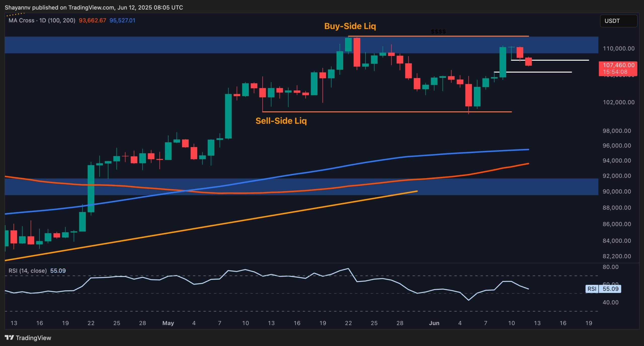Click the orange MA value 93,662.67
This screenshot has width=644, height=346.
(92, 20)
